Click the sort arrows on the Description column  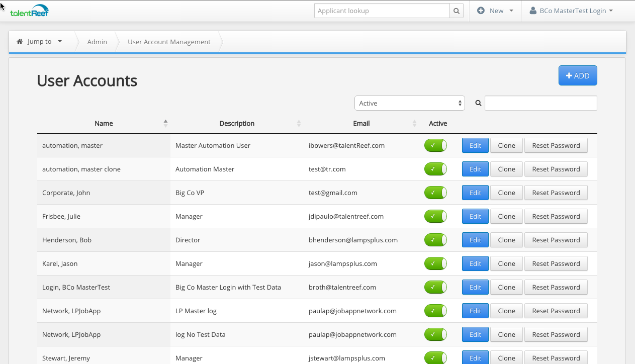(x=299, y=123)
